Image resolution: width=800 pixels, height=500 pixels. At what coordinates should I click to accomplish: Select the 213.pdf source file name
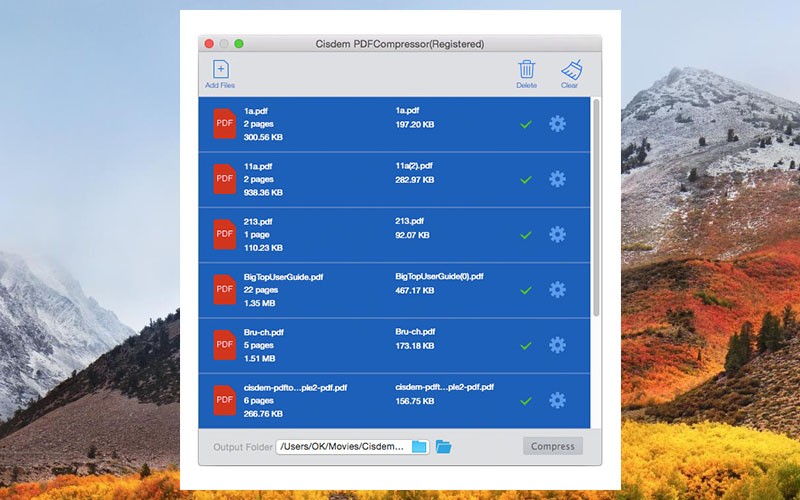tap(258, 221)
